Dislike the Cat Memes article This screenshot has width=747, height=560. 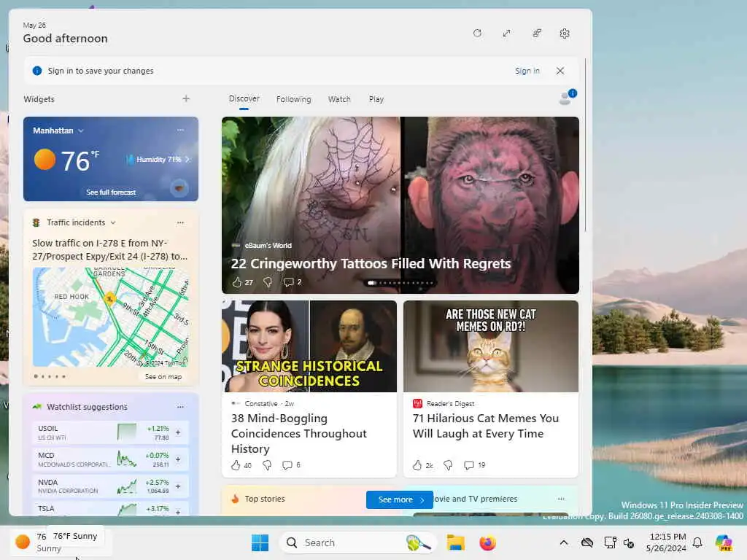tap(448, 465)
